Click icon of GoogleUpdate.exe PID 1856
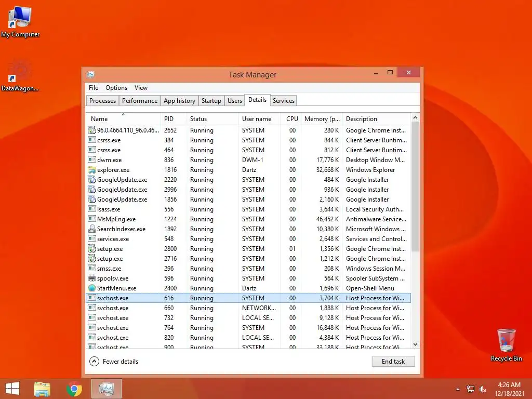Image resolution: width=532 pixels, height=399 pixels. [91, 199]
